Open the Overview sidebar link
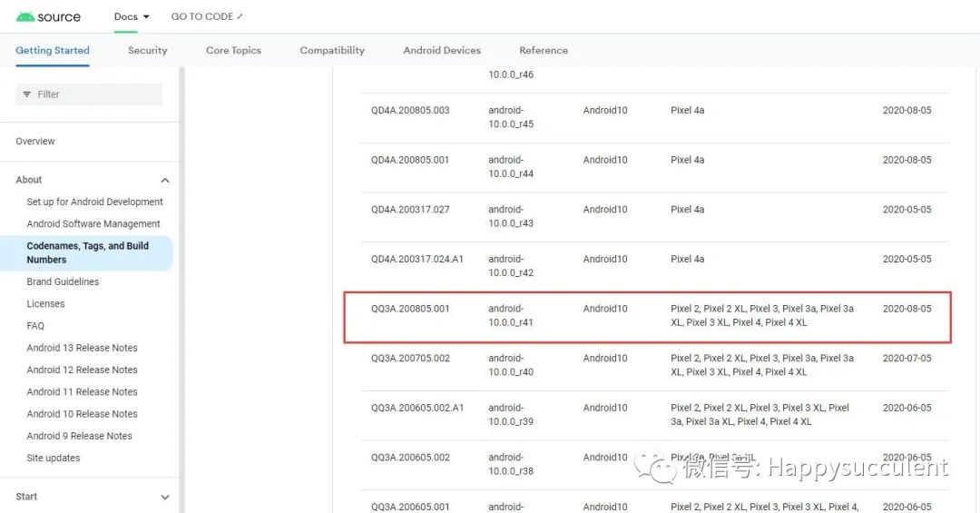The image size is (980, 513). click(x=35, y=142)
